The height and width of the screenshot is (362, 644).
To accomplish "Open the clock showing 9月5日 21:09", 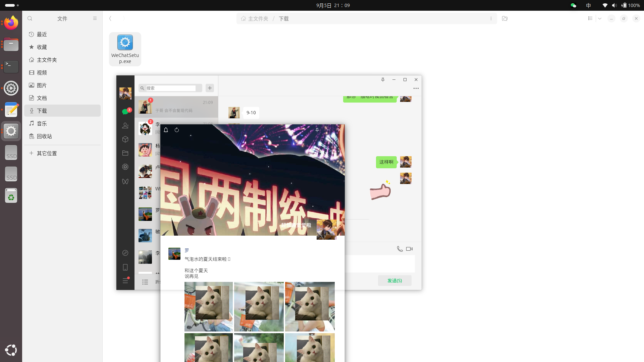I will click(x=333, y=5).
